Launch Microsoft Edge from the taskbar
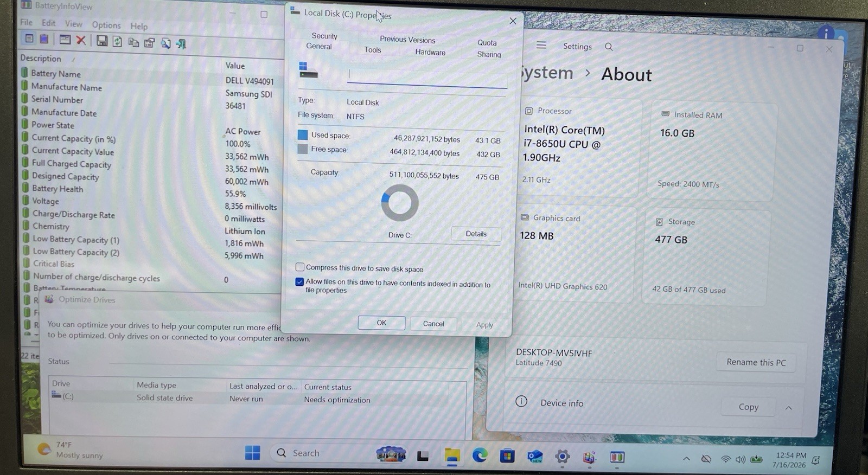This screenshot has width=868, height=475. point(480,455)
